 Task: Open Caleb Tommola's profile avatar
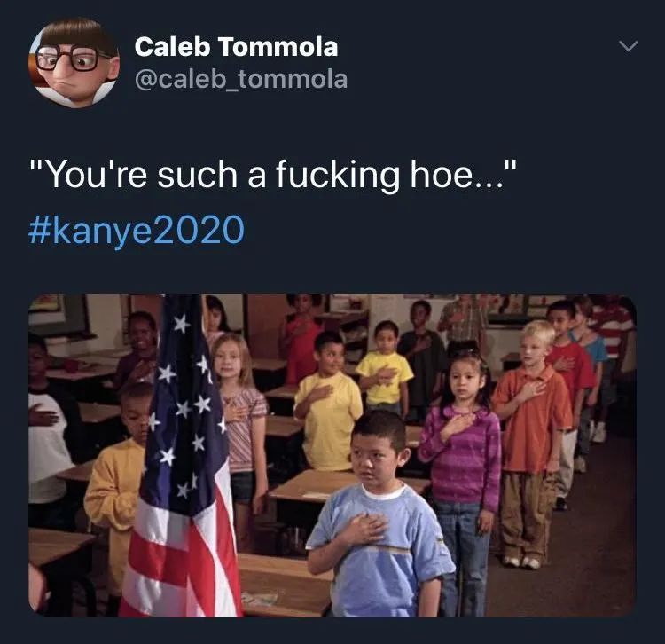[x=74, y=62]
